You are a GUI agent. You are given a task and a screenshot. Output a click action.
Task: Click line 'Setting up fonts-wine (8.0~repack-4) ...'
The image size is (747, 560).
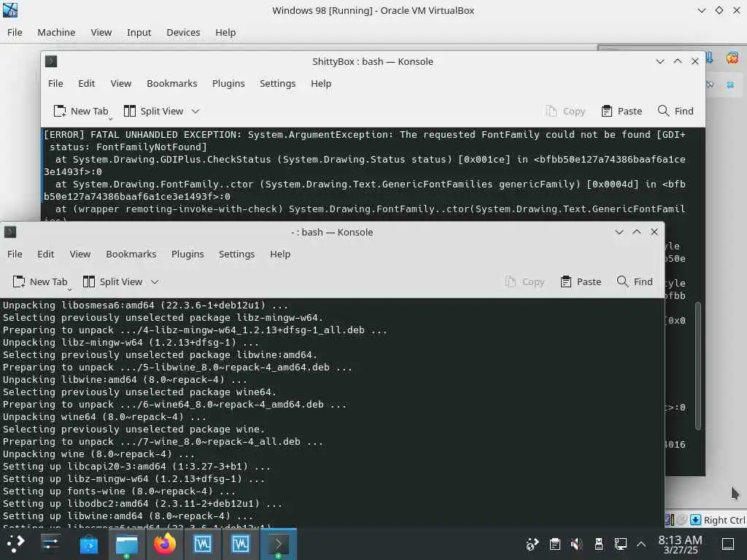click(x=119, y=491)
